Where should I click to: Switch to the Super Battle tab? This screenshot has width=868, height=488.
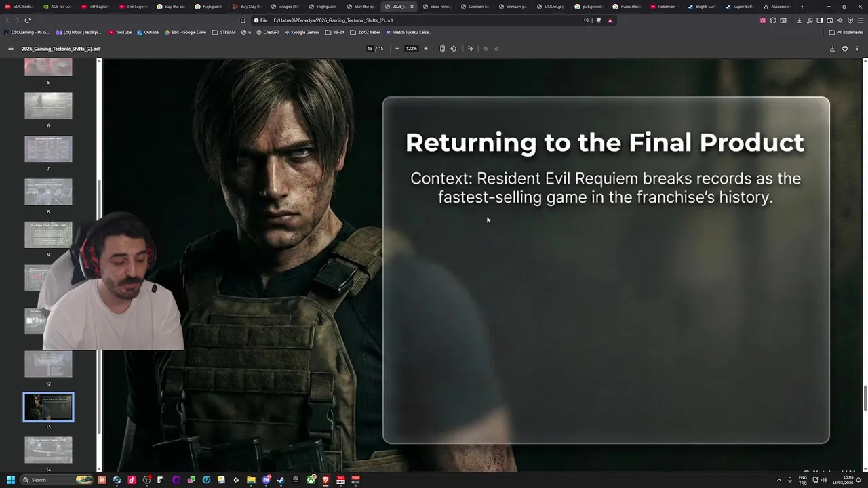click(740, 7)
